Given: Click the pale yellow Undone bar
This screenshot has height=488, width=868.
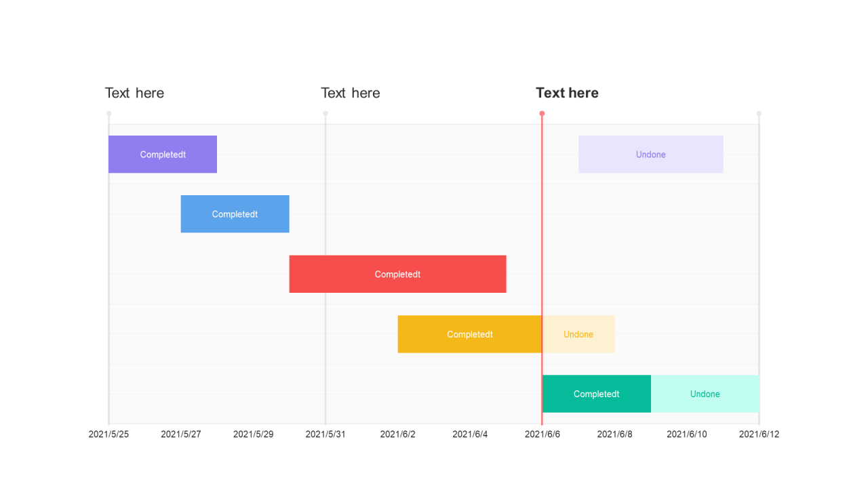Looking at the screenshot, I should click(578, 334).
